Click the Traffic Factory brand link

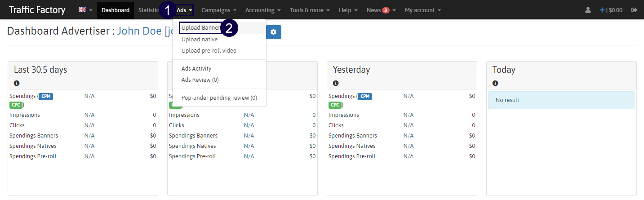point(37,10)
